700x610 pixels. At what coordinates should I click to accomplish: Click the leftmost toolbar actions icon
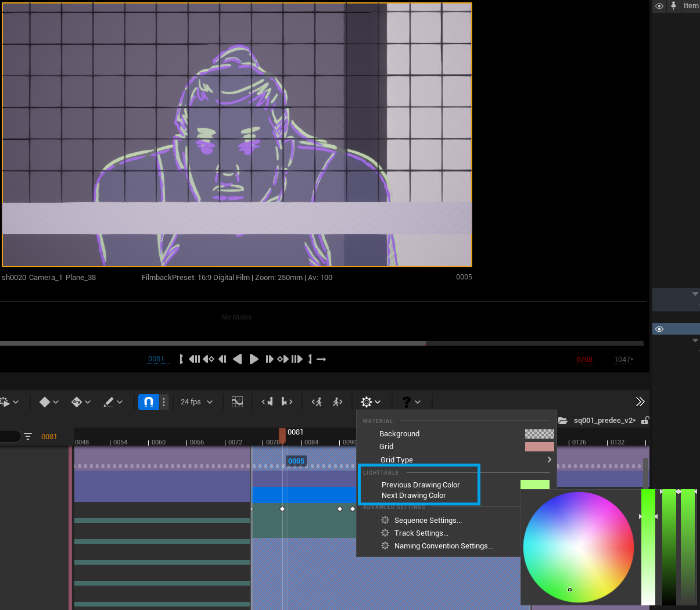[5, 401]
